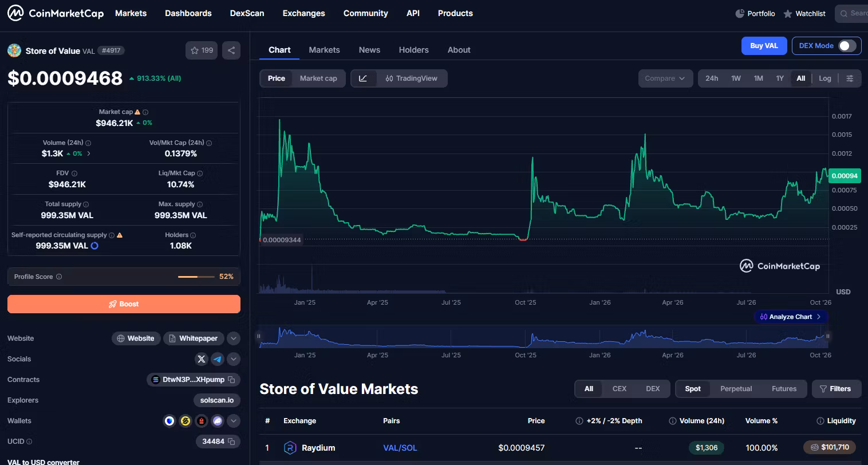This screenshot has height=465, width=868.
Task: Switch to the Holders tab
Action: (413, 50)
